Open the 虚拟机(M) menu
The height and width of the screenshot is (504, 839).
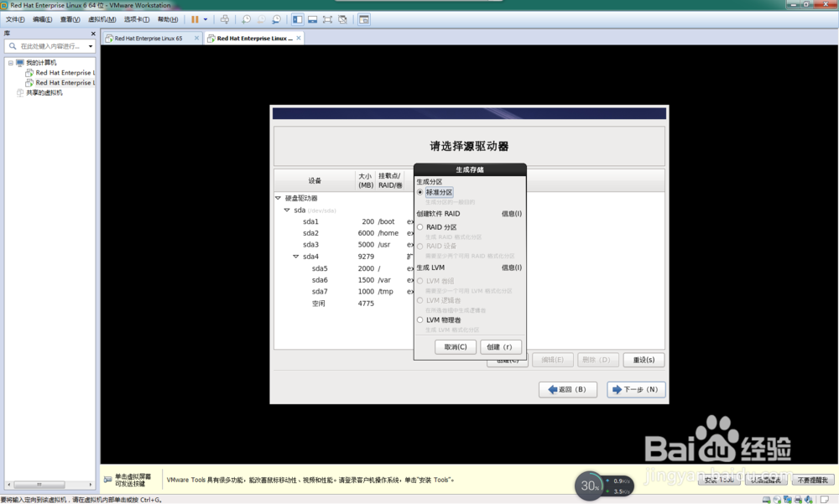click(102, 19)
